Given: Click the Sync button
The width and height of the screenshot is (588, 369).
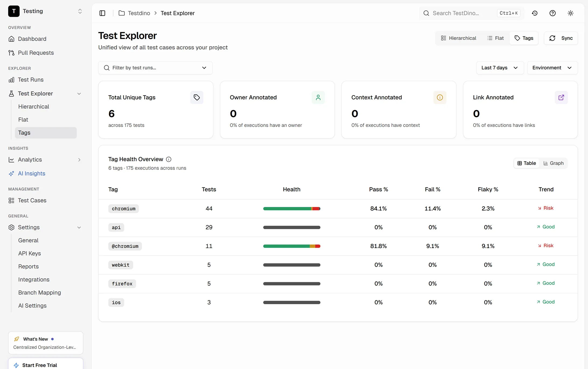Looking at the screenshot, I should (x=561, y=38).
